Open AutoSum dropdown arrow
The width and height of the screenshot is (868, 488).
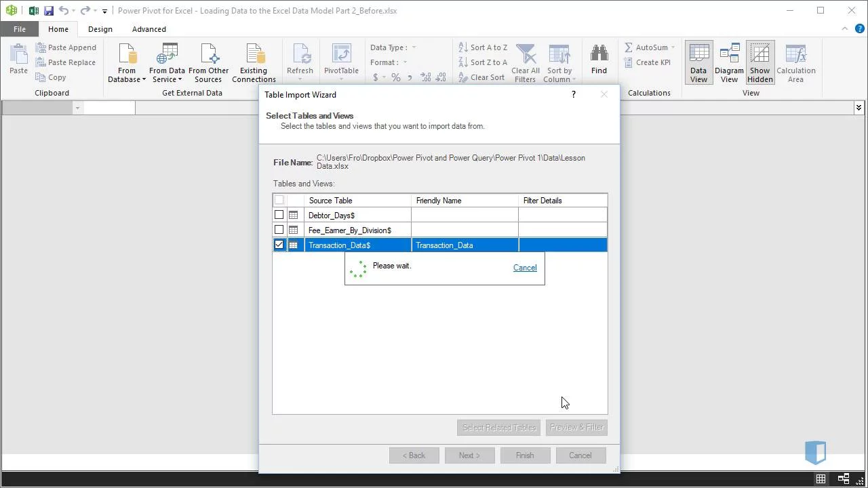point(673,47)
